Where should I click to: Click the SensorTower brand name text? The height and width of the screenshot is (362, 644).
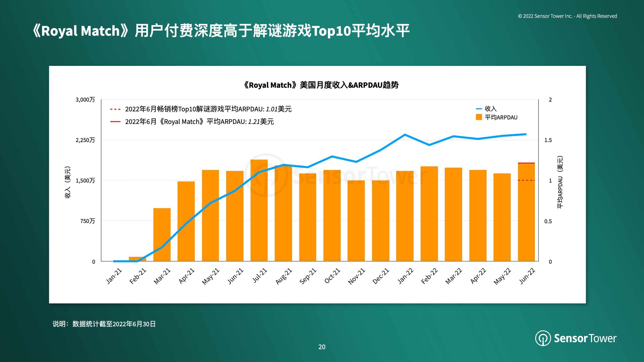pos(585,338)
